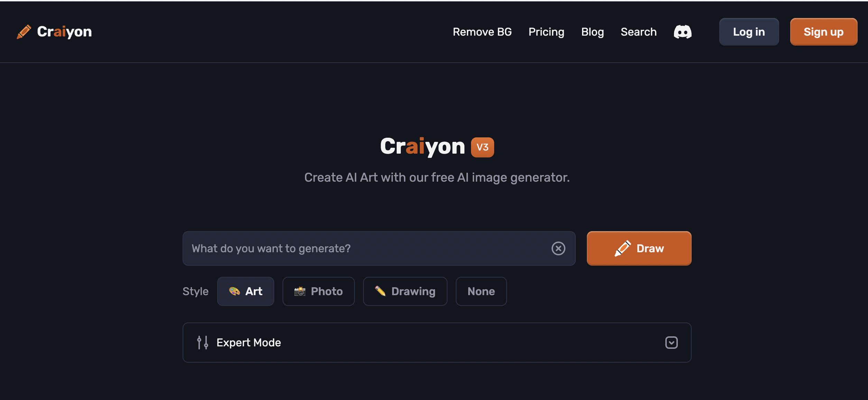Click the palette icon on the Art style
Image resolution: width=868 pixels, height=400 pixels.
(234, 291)
